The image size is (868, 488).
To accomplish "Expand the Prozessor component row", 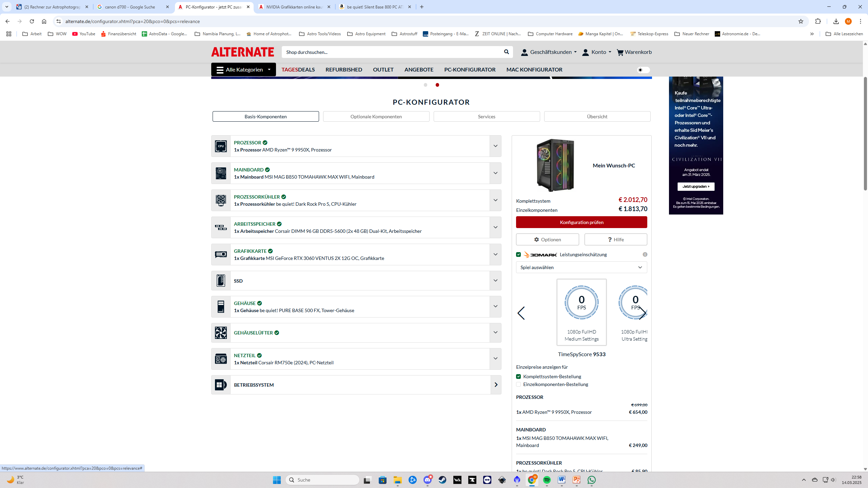I will [495, 146].
